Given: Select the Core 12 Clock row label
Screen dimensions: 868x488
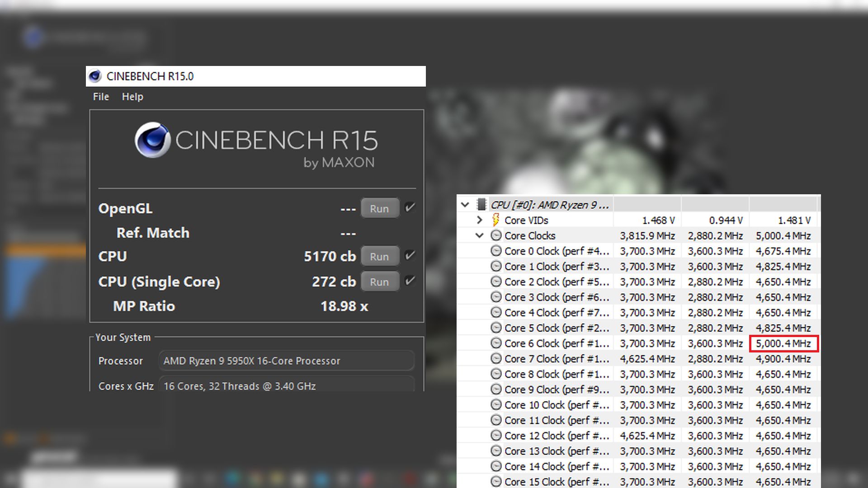Looking at the screenshot, I should tap(557, 436).
